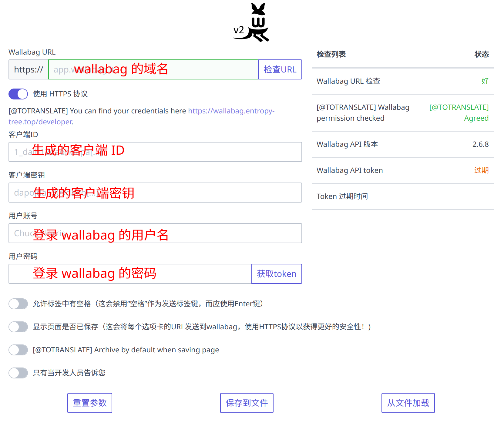Click the 获取token button
Image resolution: width=504 pixels, height=433 pixels.
click(277, 274)
